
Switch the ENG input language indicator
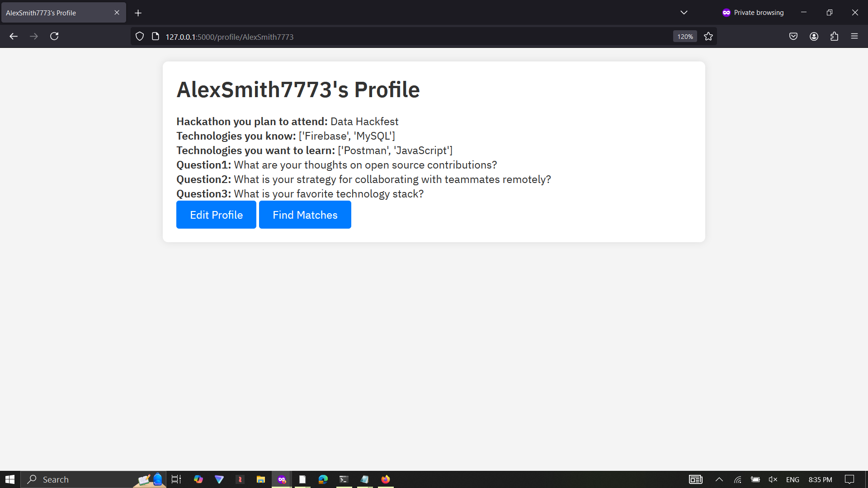click(x=793, y=479)
